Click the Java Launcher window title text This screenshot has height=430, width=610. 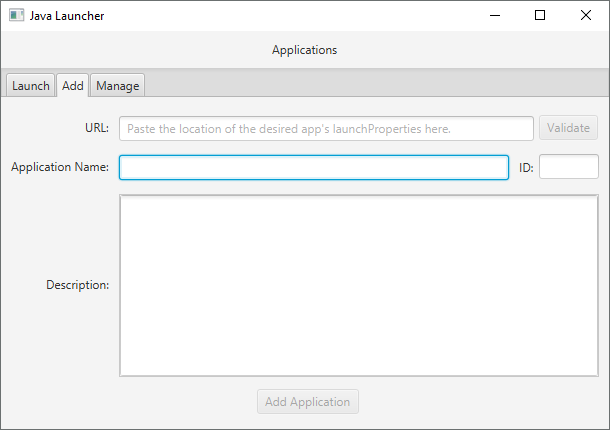(x=67, y=16)
